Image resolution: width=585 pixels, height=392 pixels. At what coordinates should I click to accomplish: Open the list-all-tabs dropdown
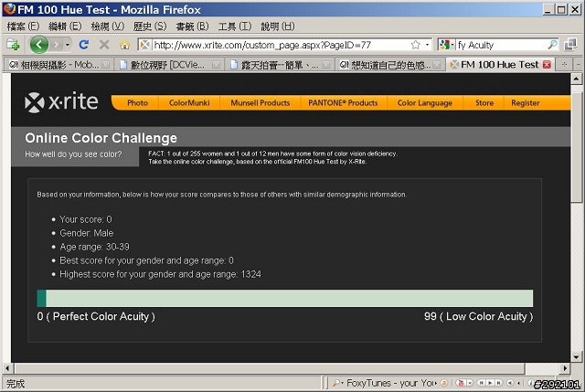(x=578, y=65)
